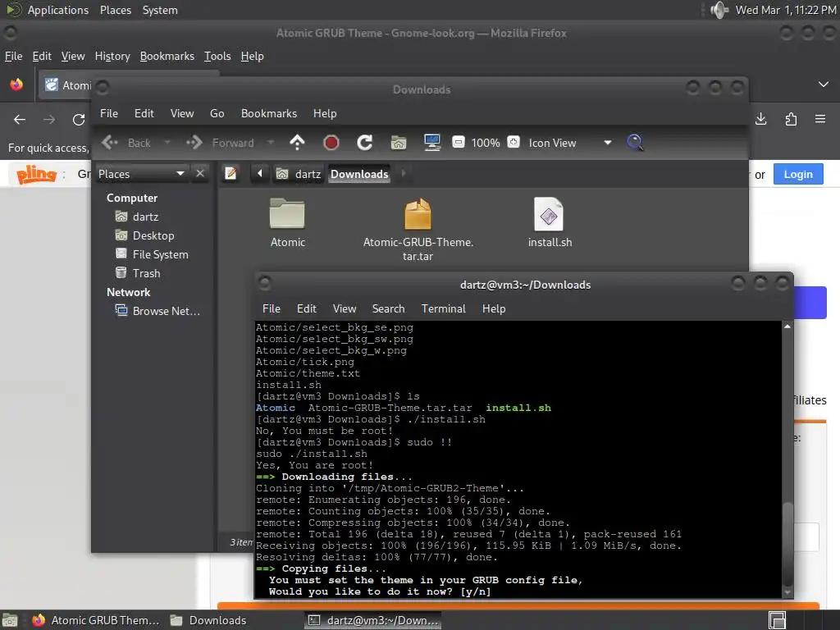Image resolution: width=840 pixels, height=630 pixels.
Task: Select the install.sh script file
Action: point(550,222)
